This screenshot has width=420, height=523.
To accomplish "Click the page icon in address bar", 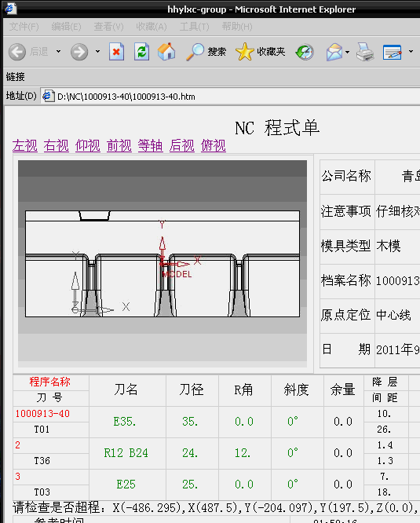I will point(49,96).
